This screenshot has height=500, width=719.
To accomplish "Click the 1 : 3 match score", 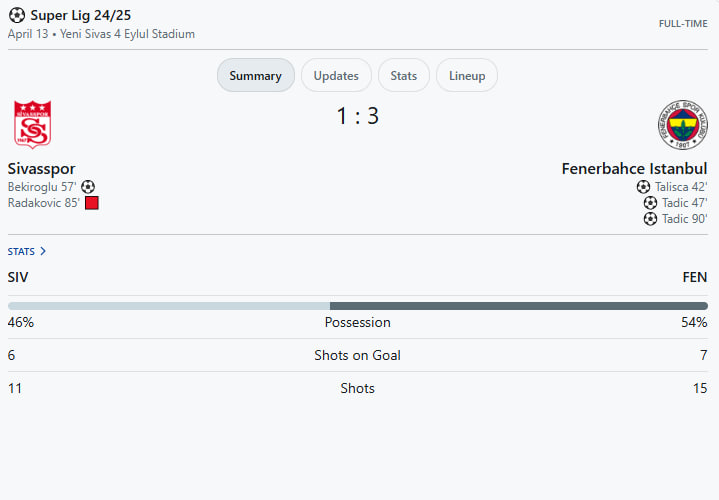I will (358, 116).
